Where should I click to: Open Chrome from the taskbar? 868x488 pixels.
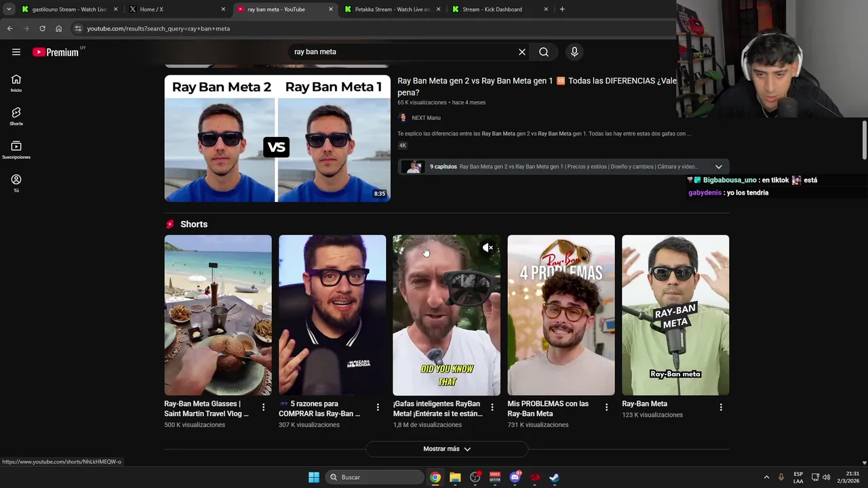click(x=435, y=477)
